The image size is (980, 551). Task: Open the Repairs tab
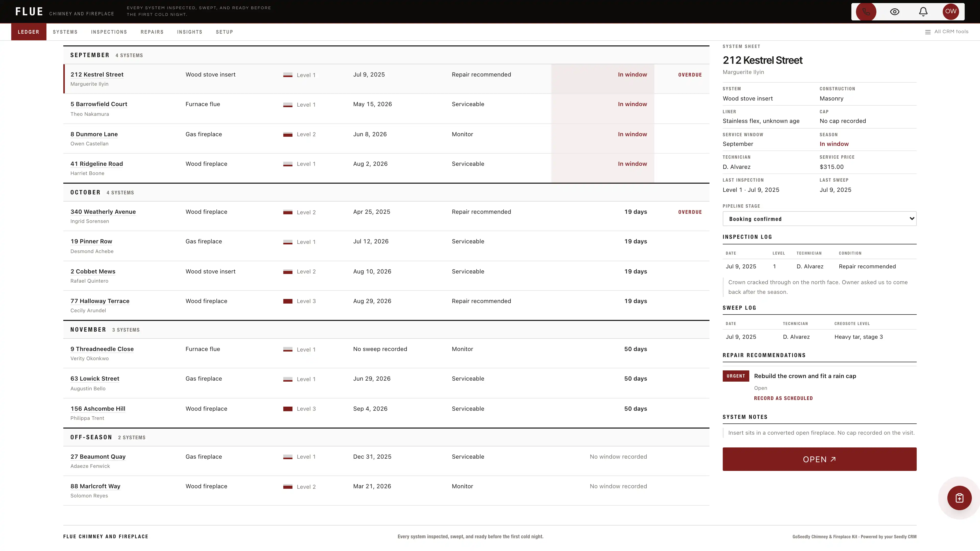[152, 32]
